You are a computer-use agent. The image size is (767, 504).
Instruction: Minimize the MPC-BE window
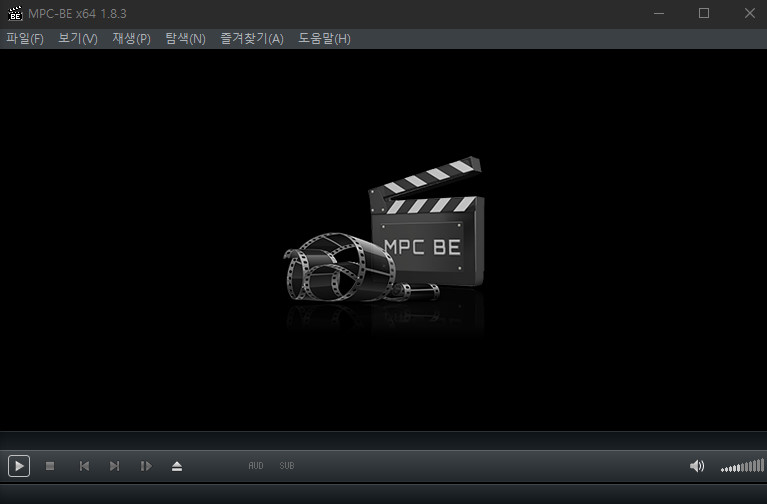pyautogui.click(x=659, y=14)
